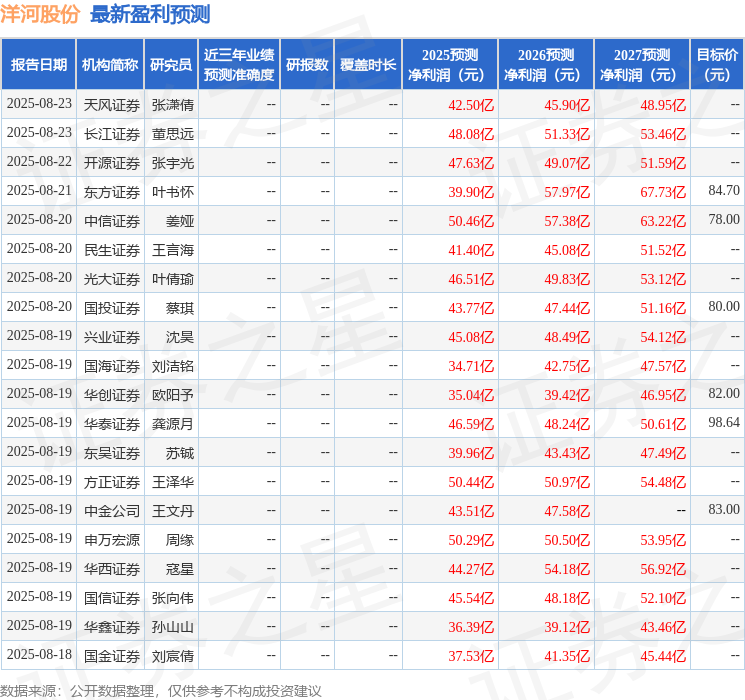Click the 研究员 column header
745x700 pixels.
pyautogui.click(x=171, y=65)
